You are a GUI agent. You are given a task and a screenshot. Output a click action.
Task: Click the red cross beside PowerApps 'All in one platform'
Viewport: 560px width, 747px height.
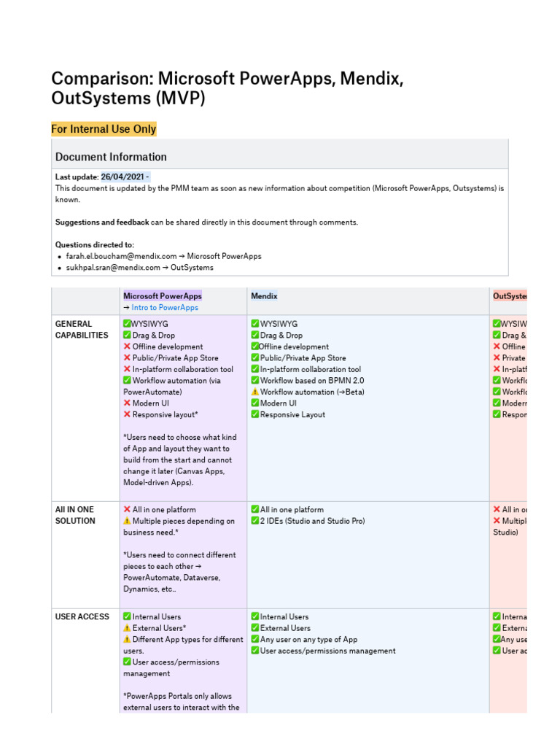click(x=127, y=509)
